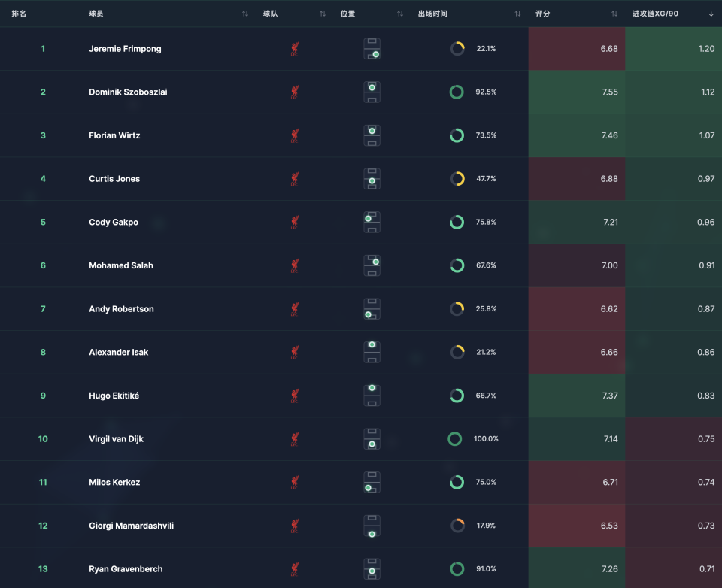Click Liverpool crest beside Mohamed Salah
This screenshot has width=722, height=588.
[x=294, y=265]
